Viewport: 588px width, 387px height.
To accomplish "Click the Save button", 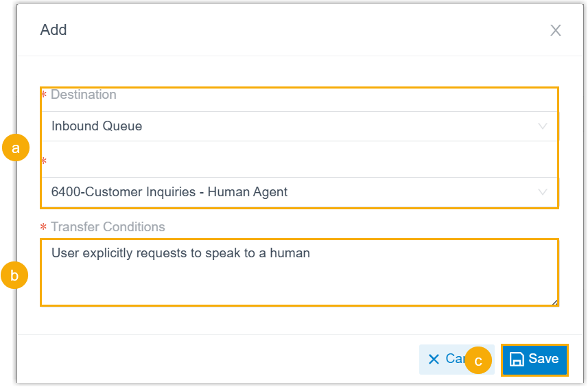I will click(x=534, y=359).
